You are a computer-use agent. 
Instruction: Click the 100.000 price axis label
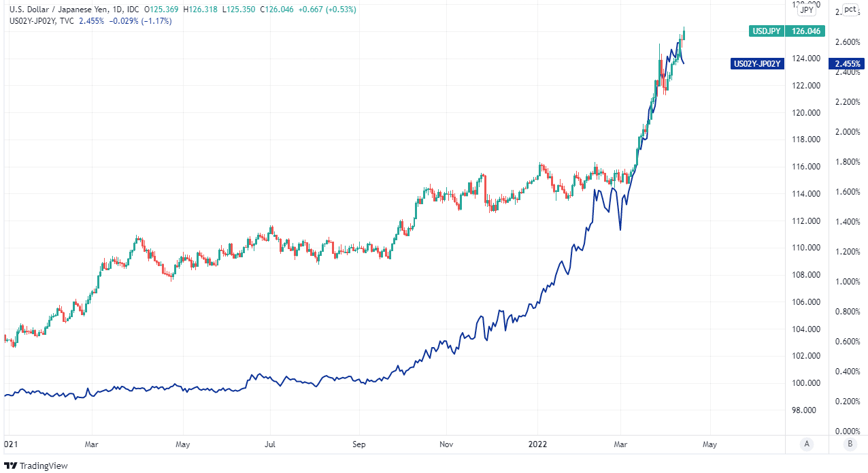[x=806, y=383]
